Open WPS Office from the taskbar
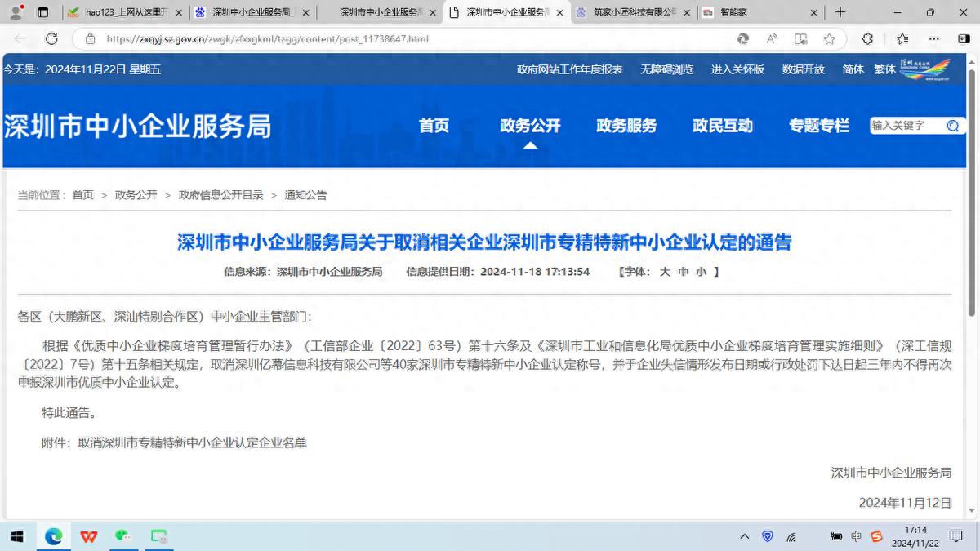 tap(89, 536)
